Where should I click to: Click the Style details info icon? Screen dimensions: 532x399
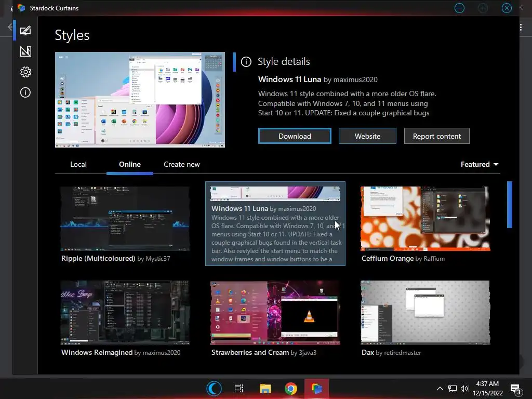coord(246,62)
